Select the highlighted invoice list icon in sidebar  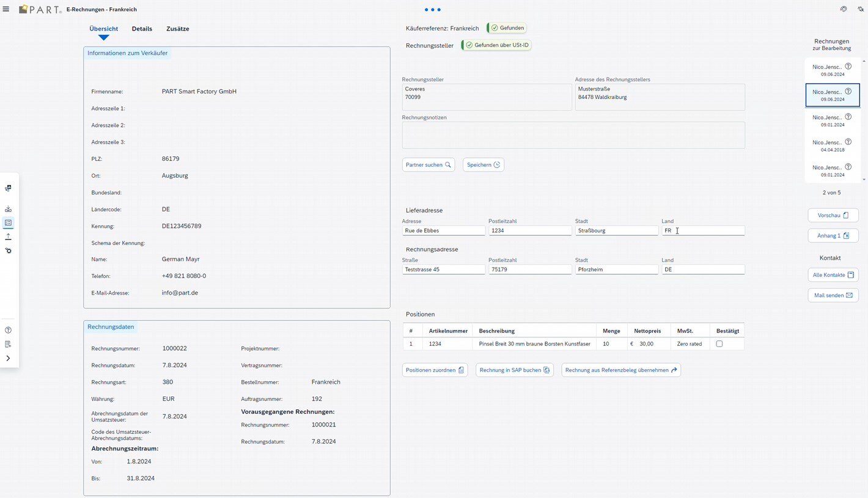tap(9, 222)
